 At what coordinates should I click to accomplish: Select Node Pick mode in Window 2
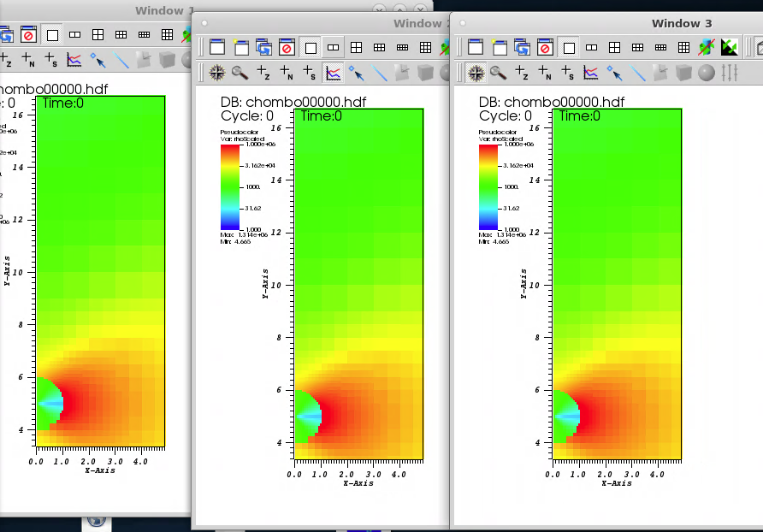click(287, 73)
